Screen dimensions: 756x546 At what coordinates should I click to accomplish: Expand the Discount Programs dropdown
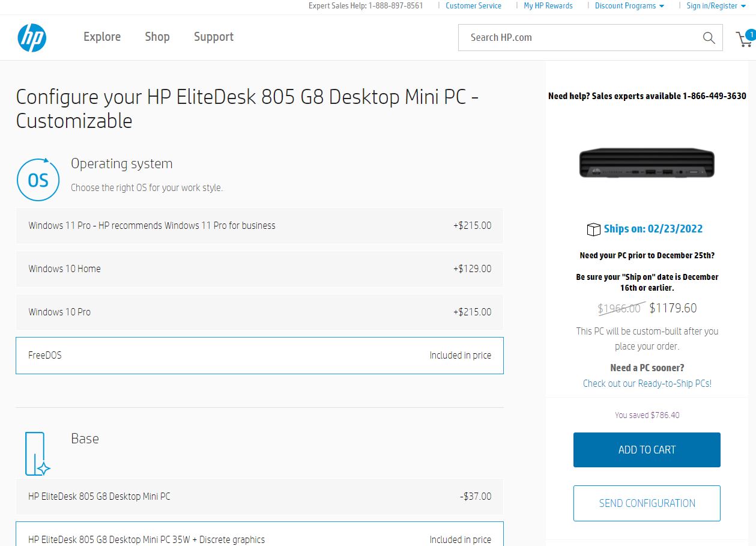(629, 6)
